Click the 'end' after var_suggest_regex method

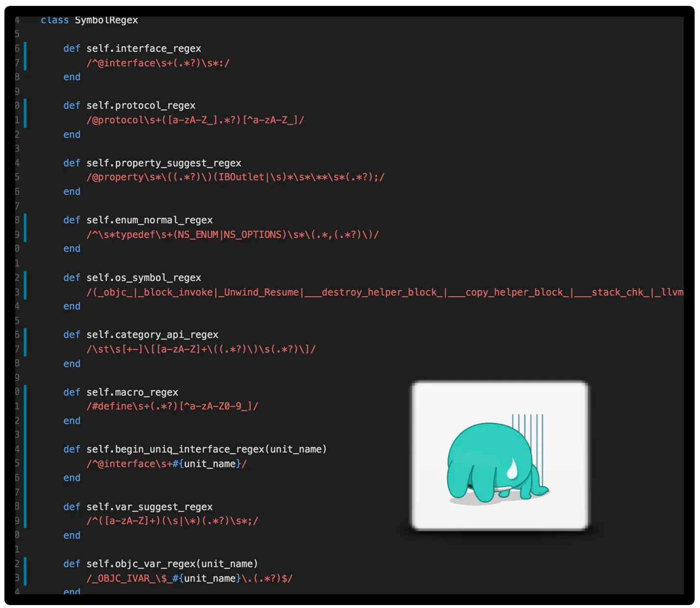pyautogui.click(x=72, y=535)
